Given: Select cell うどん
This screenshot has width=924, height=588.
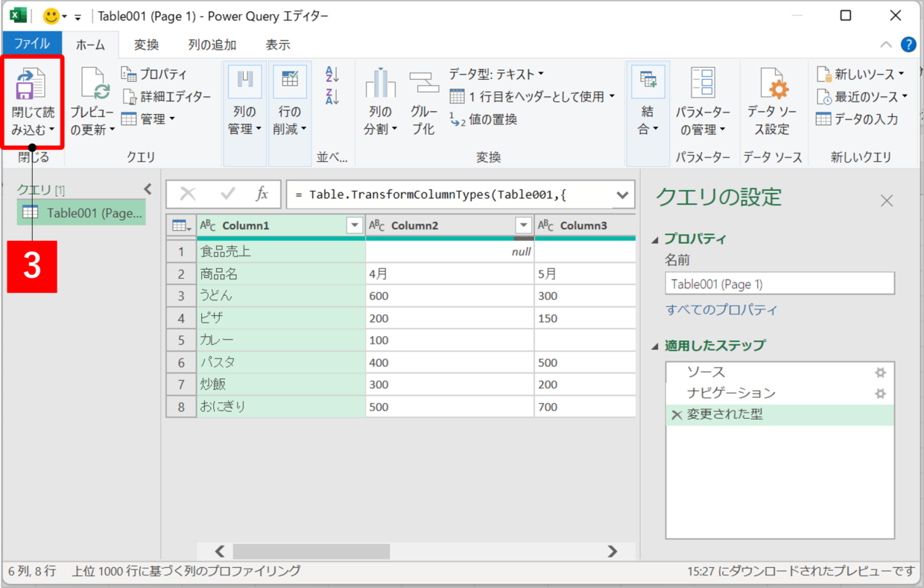Looking at the screenshot, I should pyautogui.click(x=281, y=296).
